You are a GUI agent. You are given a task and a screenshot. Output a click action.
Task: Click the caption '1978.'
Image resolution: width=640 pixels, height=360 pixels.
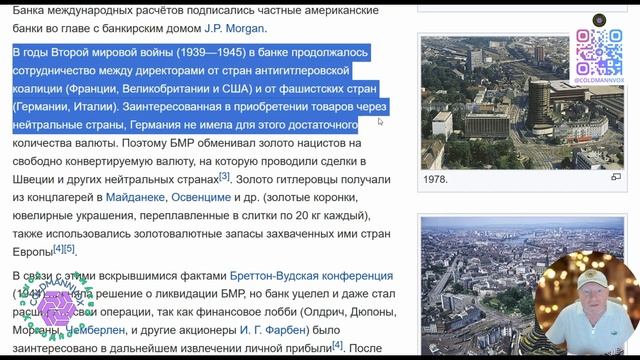tap(435, 179)
